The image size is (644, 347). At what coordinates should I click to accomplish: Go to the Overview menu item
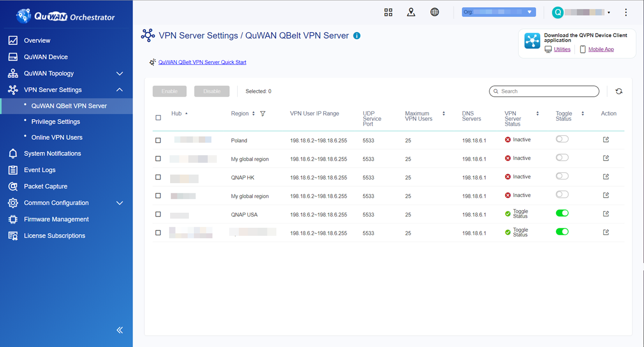pyautogui.click(x=37, y=40)
